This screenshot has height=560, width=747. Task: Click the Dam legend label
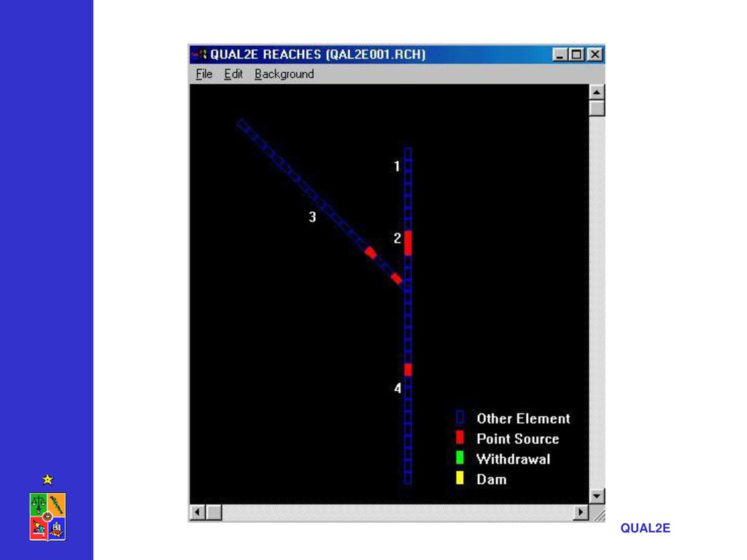pyautogui.click(x=492, y=479)
